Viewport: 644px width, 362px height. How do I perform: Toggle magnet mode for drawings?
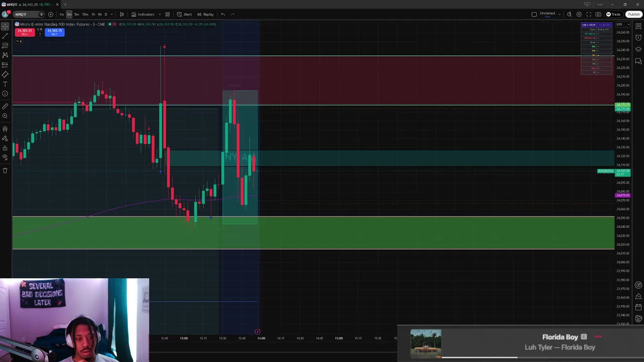tap(5, 129)
